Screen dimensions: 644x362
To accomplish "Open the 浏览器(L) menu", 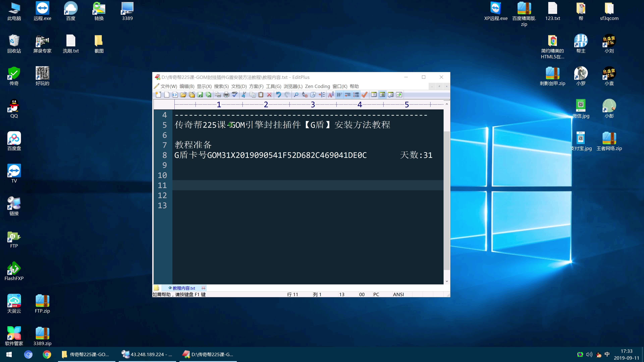I will tap(293, 86).
